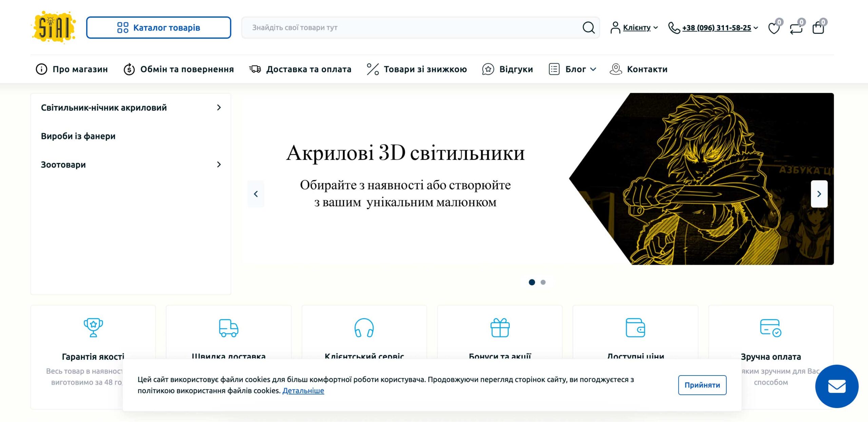Follow the Детальніше cookies policy link
This screenshot has height=422, width=868.
coord(303,390)
